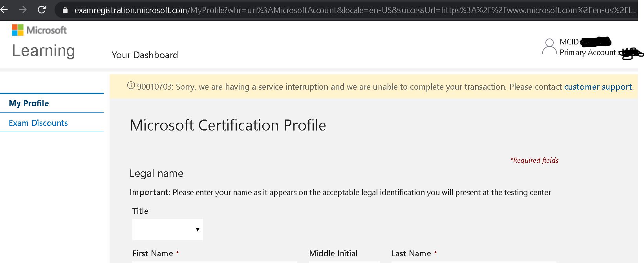Screen dimensions: 644x263
Task: Follow the customer support link
Action: click(x=598, y=87)
